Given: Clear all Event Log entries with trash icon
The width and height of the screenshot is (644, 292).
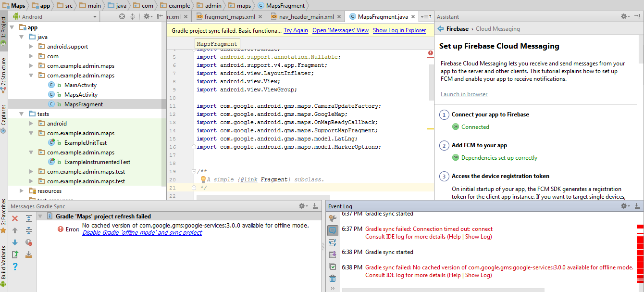Looking at the screenshot, I should pos(332,279).
